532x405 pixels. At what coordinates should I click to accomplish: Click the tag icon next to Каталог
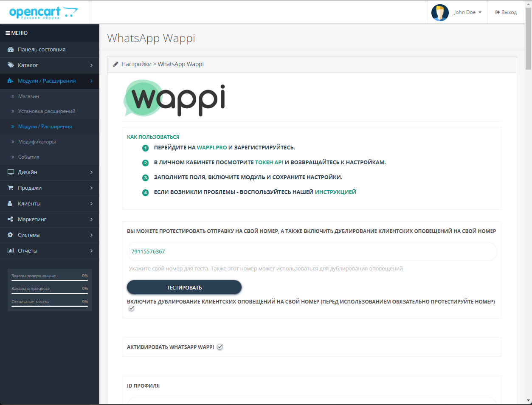pyautogui.click(x=11, y=65)
